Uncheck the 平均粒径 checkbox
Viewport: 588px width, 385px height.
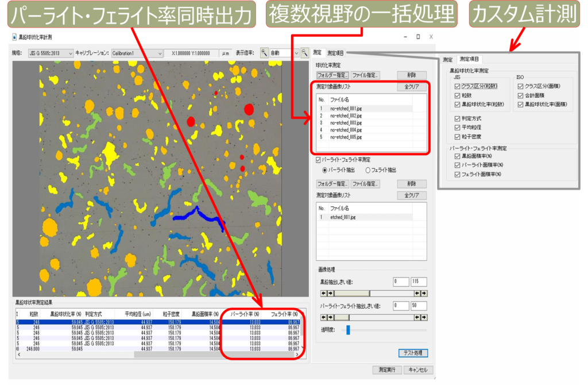tap(457, 127)
